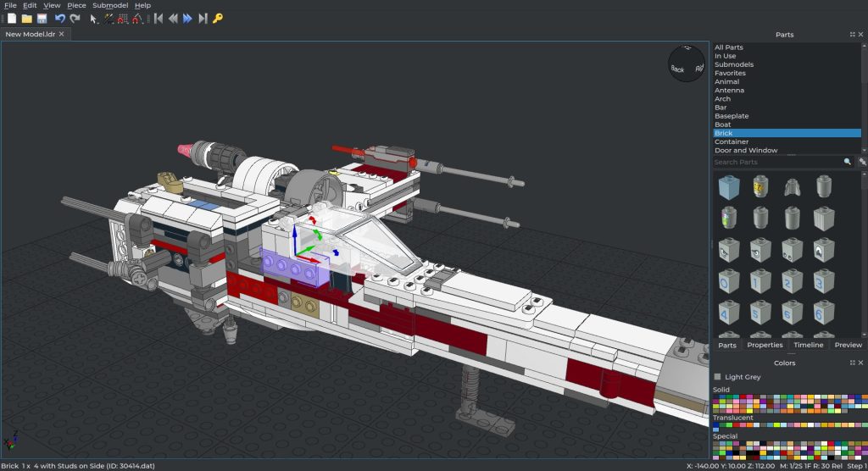Select the brick printed with number 3
This screenshot has height=471, width=868.
click(x=824, y=281)
